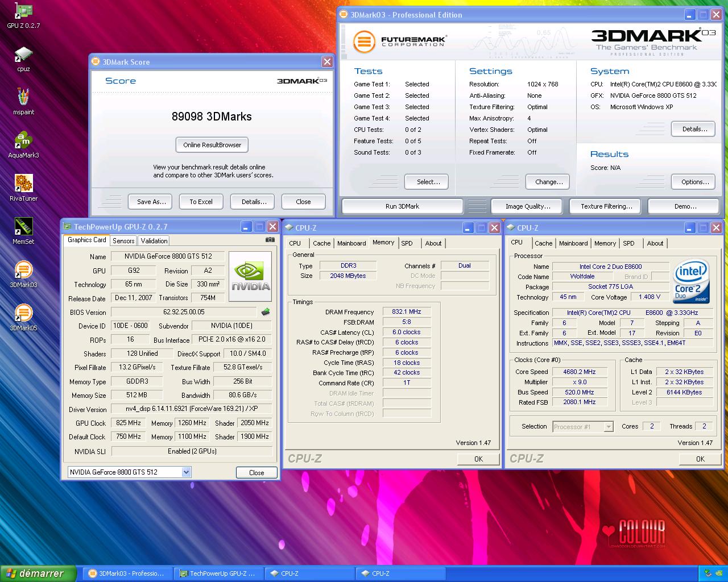
Task: Click the 89098 3DMarks score text
Action: pos(212,117)
